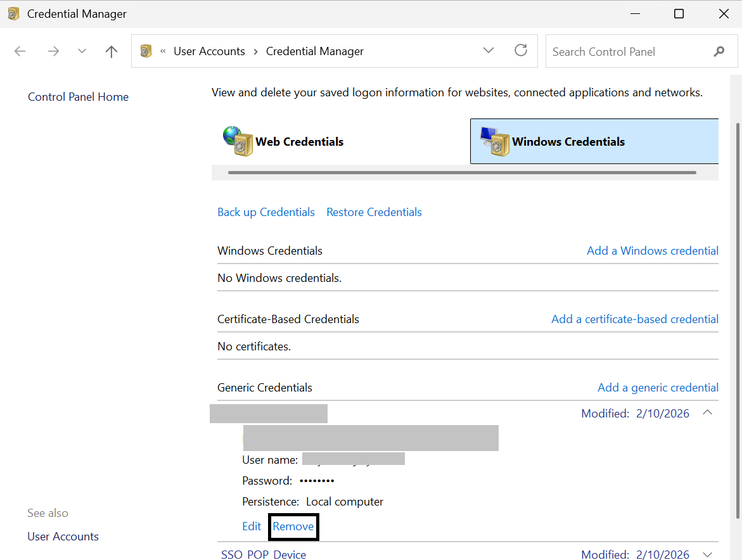Click 'No certificates.' text
Viewport: 742px width, 560px height.
point(254,347)
